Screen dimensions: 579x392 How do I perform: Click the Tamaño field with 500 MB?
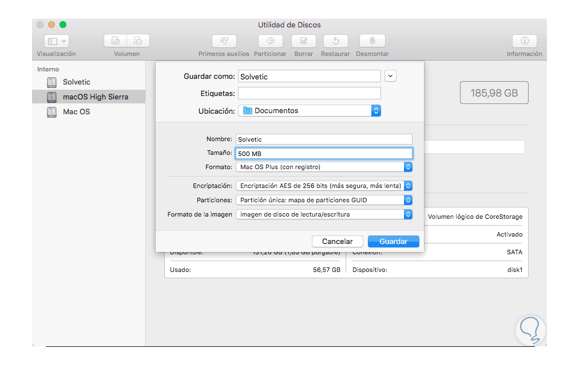324,153
